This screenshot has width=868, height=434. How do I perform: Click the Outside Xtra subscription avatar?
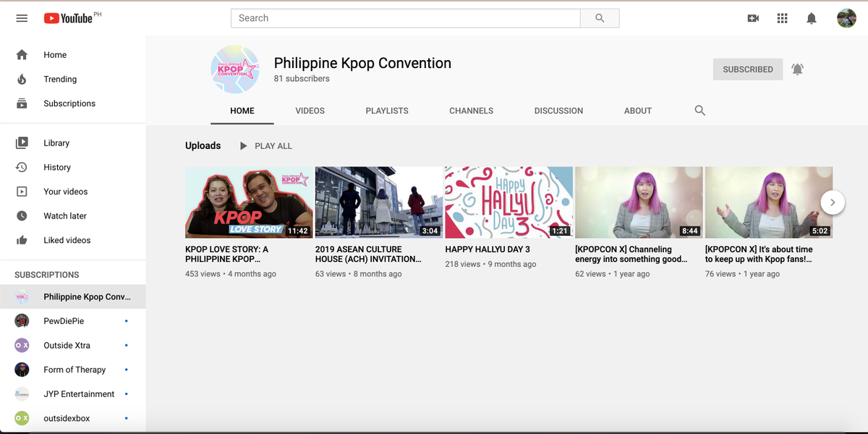tap(22, 345)
